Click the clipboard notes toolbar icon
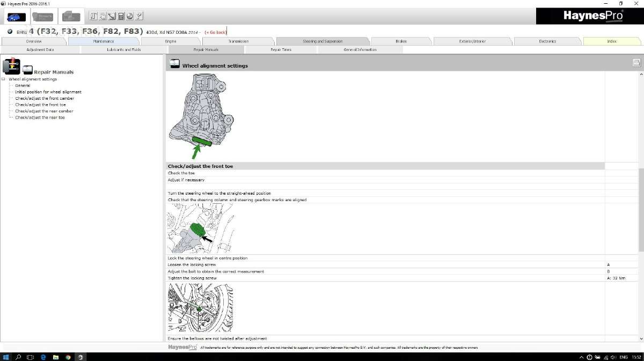This screenshot has width=644, height=361. point(103,16)
